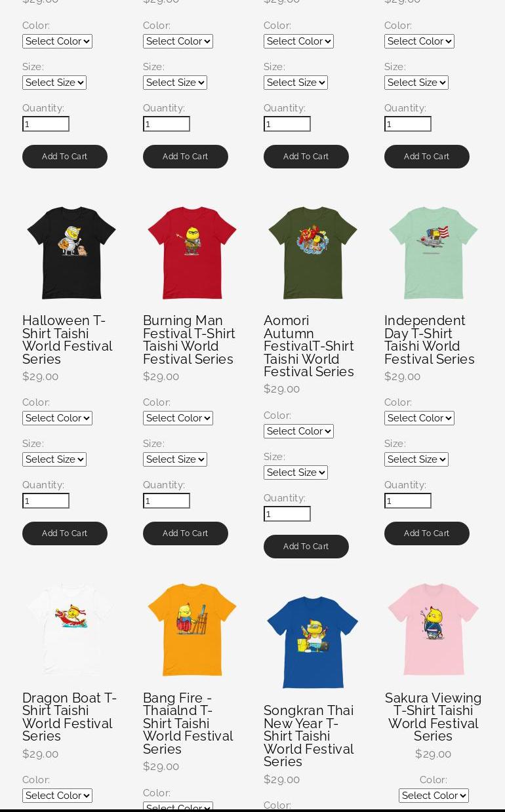
Task: Open Select Color for Aomori Autumn T-Shirt
Action: point(298,431)
